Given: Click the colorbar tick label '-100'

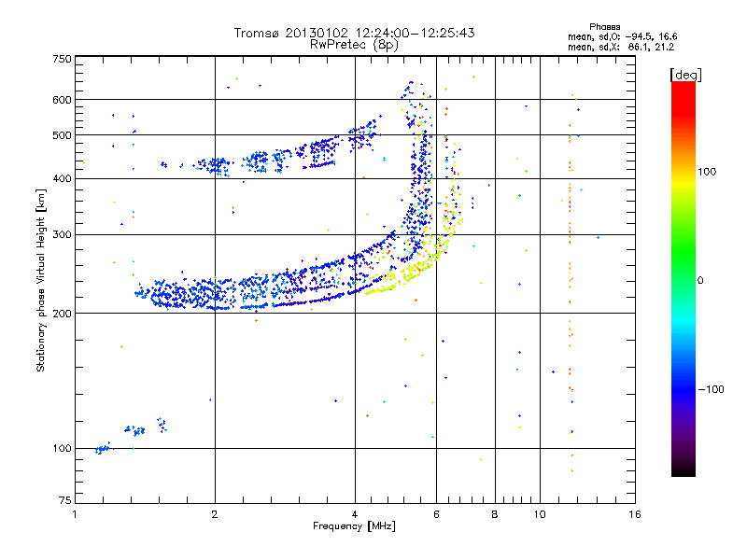Looking at the screenshot, I should click(711, 389).
